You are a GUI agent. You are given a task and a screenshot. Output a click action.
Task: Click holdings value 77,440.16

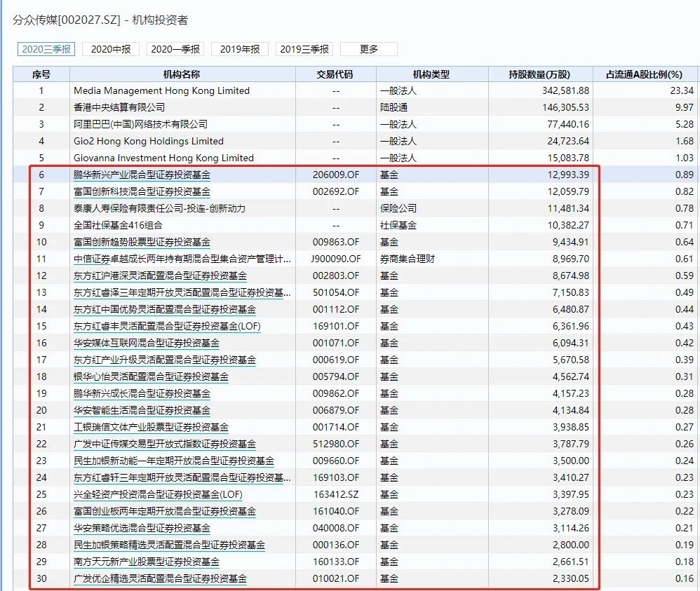[x=568, y=124]
